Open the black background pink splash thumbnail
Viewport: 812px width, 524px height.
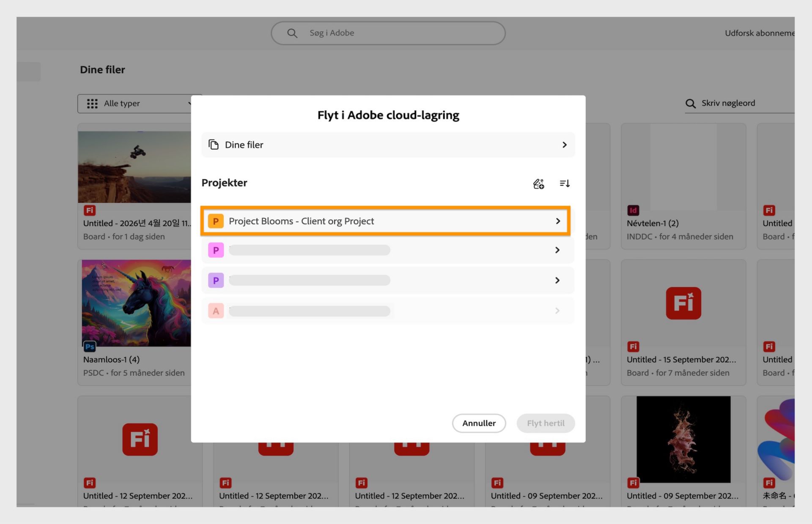(683, 439)
